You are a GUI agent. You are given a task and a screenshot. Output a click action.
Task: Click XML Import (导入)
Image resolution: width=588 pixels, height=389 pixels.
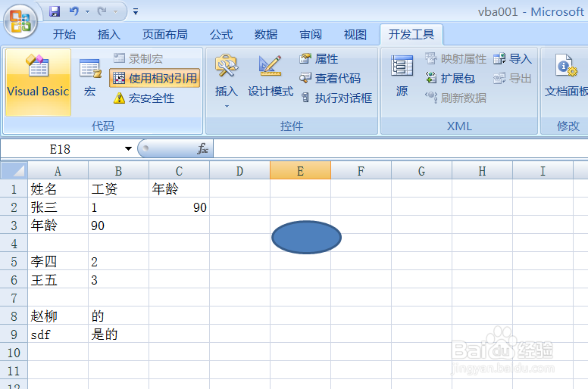click(x=513, y=58)
